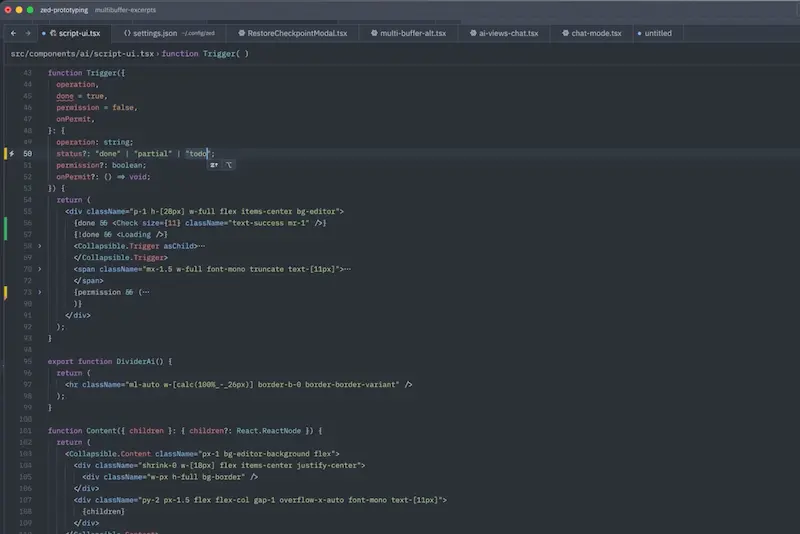
Task: Click "permission?: boolean;" on line 51
Action: pyautogui.click(x=101, y=165)
